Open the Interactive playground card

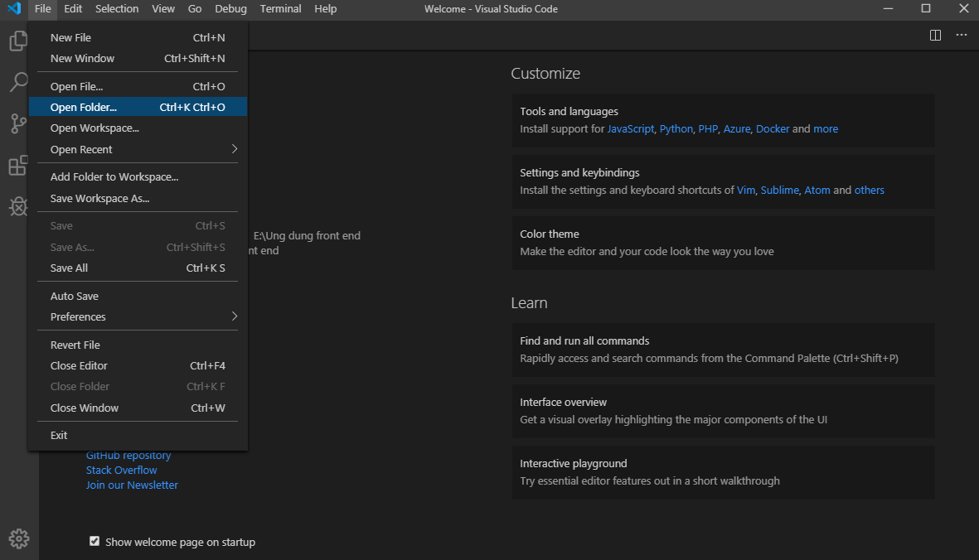[723, 472]
